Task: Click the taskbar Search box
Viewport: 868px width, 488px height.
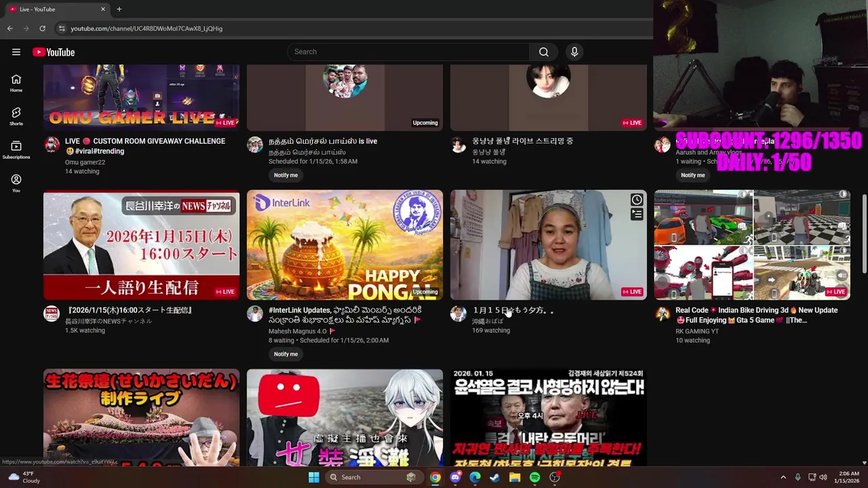Action: tap(374, 477)
